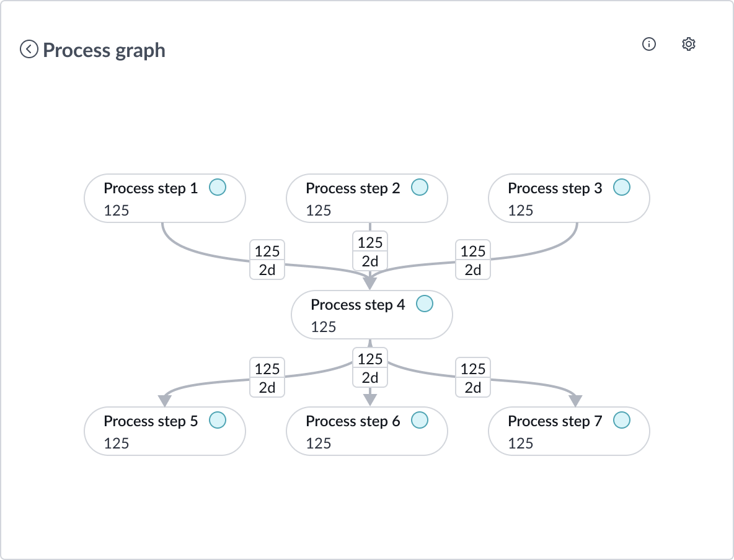Expand details on the edge label between steps 2 and 4
This screenshot has height=560, width=734.
369,251
